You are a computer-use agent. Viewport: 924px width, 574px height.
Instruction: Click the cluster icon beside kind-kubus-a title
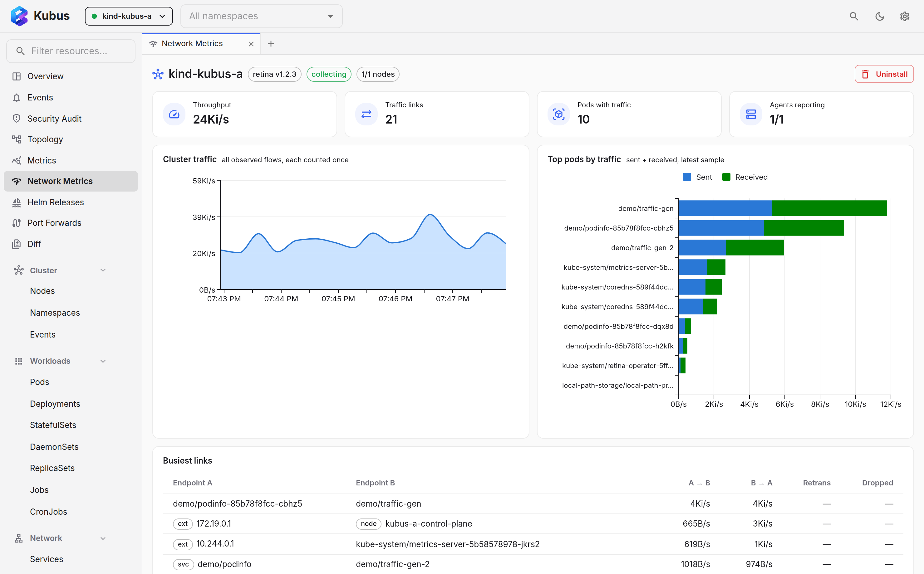click(x=158, y=74)
